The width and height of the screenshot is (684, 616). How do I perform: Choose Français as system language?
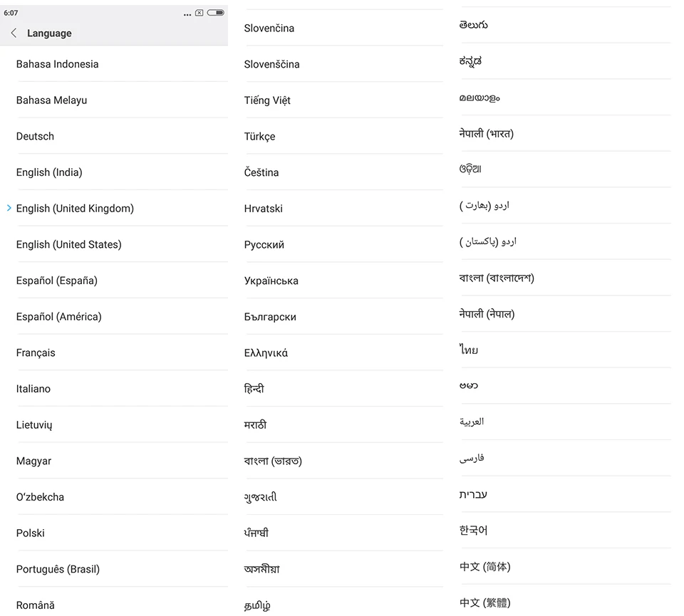pos(36,353)
